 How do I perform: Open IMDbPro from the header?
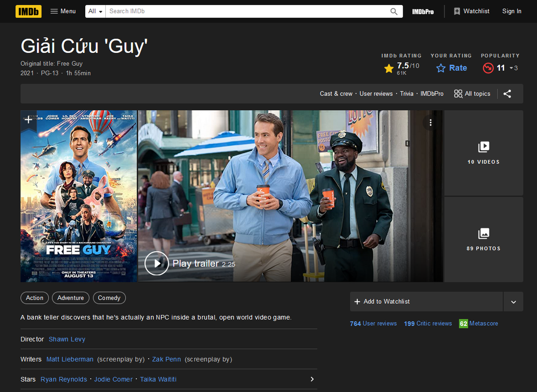pos(423,12)
